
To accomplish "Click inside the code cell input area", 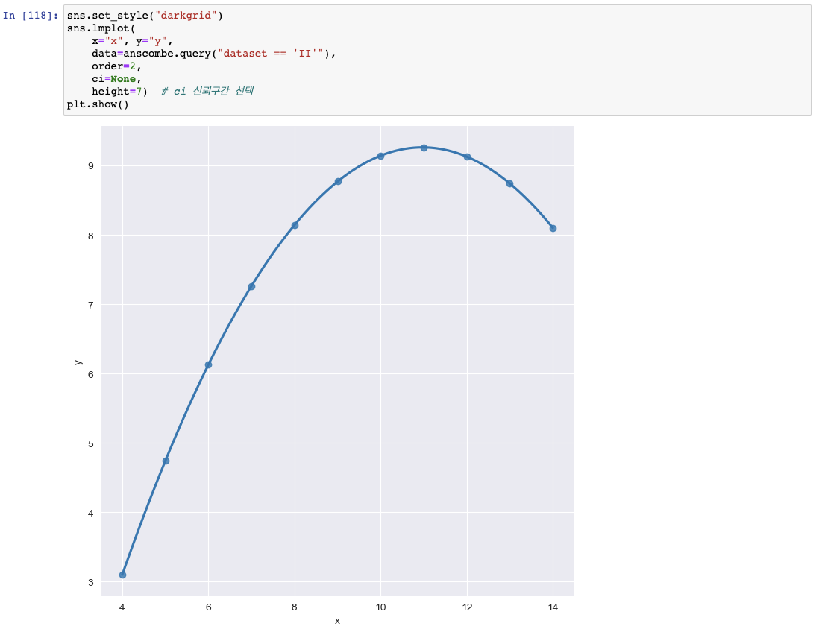I will [437, 60].
